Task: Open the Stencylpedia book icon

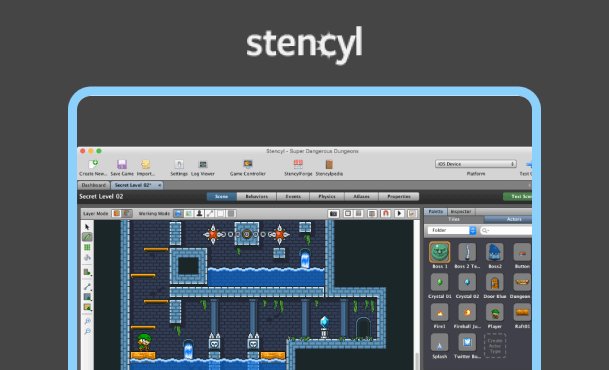Action: coord(329,164)
